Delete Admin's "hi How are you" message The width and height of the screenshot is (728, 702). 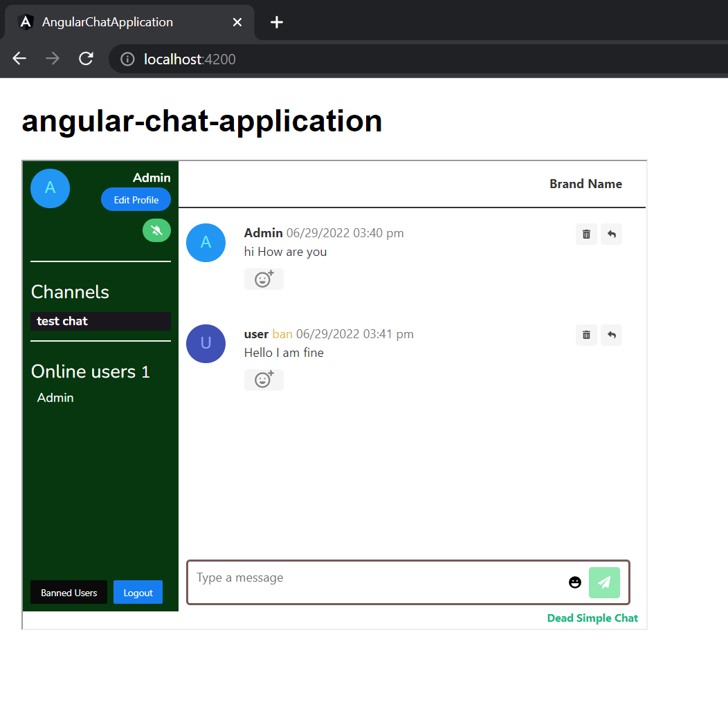click(586, 234)
